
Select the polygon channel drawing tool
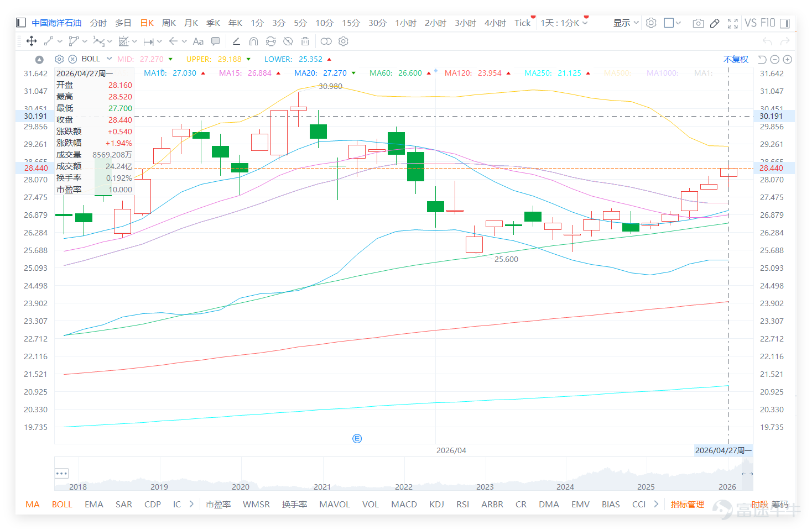(x=74, y=41)
